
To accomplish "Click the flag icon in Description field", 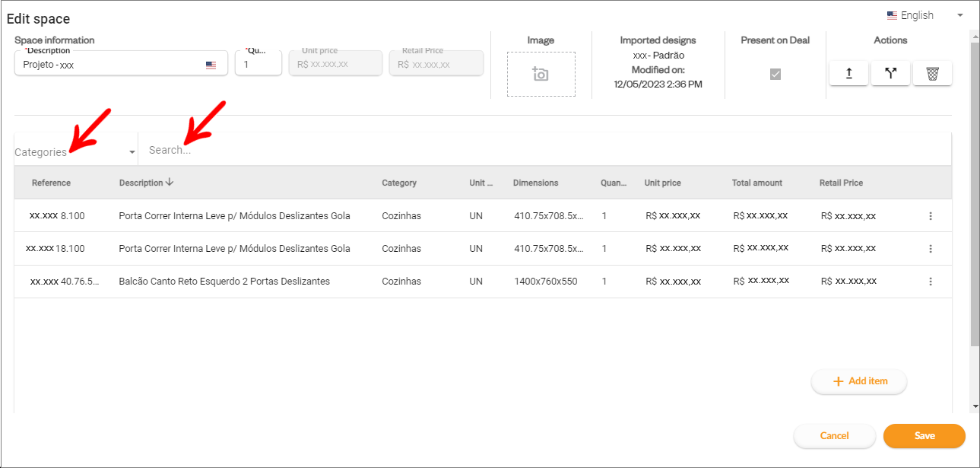I will tap(211, 65).
